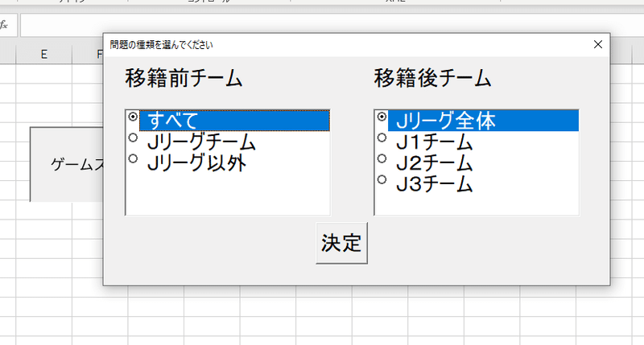Viewport: 644px width, 345px height.
Task: Click the 移籍後チーム label
Action: click(x=432, y=78)
